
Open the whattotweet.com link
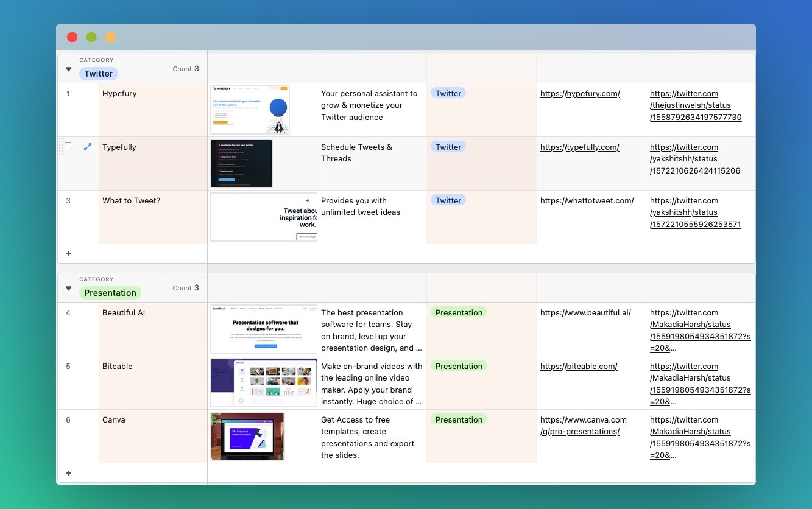[x=587, y=201]
